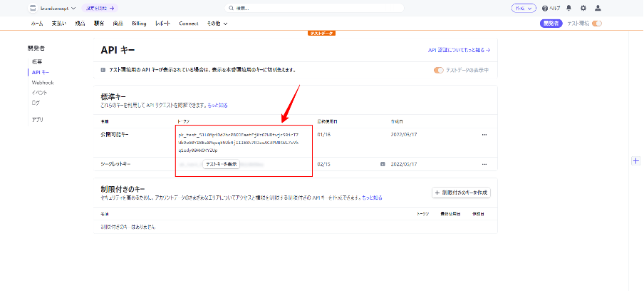This screenshot has width=644, height=291.
Task: Open the settings gear icon
Action: tap(583, 8)
